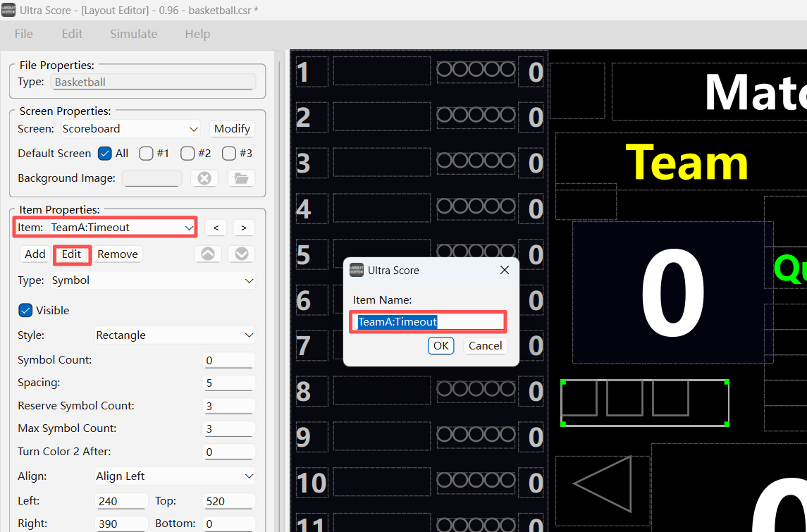Image resolution: width=807 pixels, height=532 pixels.
Task: Toggle the Visible checkbox
Action: pyautogui.click(x=25, y=310)
